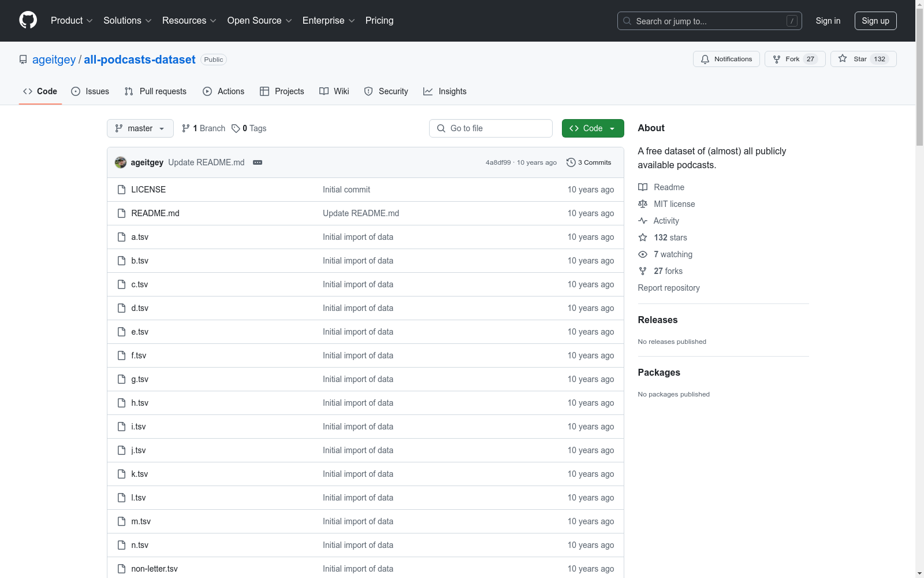The width and height of the screenshot is (924, 578).
Task: Open commit hash 4a8df99
Action: pos(498,162)
